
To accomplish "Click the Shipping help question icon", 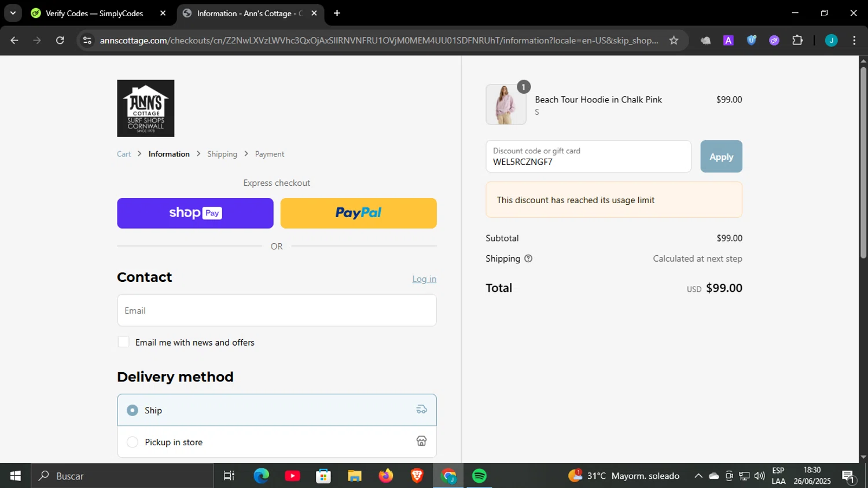I will coord(528,259).
